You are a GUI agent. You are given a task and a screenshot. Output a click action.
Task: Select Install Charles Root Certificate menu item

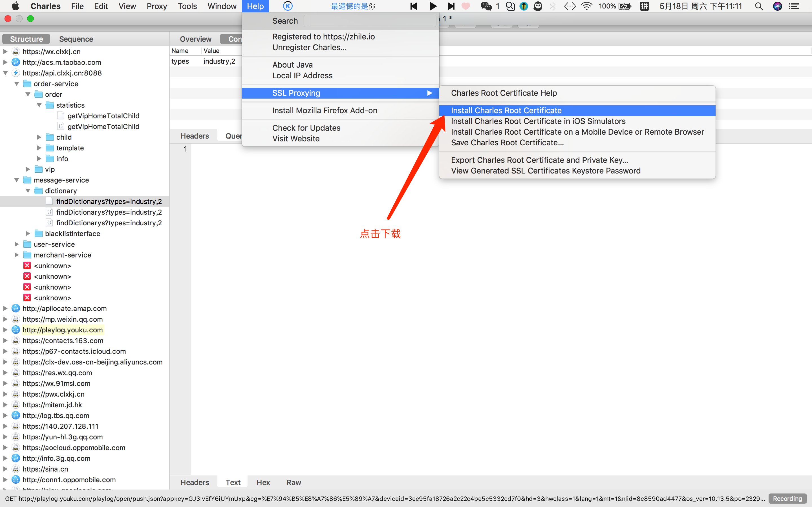click(506, 110)
